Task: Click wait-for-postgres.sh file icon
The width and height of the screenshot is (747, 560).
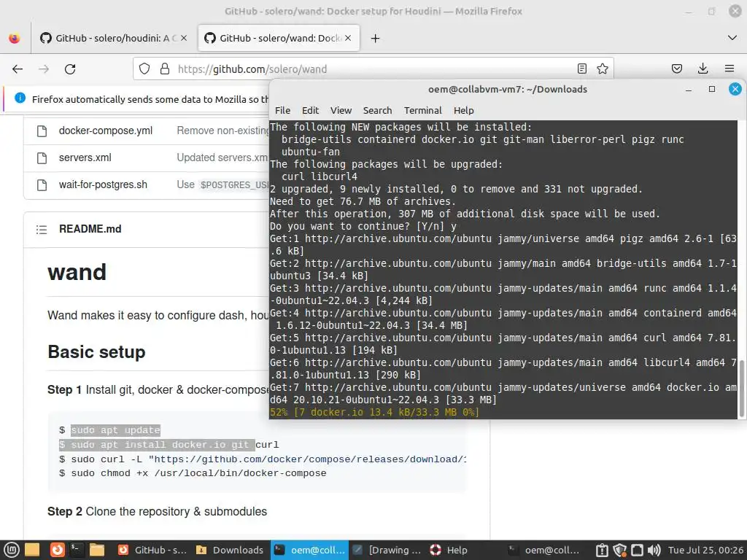Action: (42, 184)
